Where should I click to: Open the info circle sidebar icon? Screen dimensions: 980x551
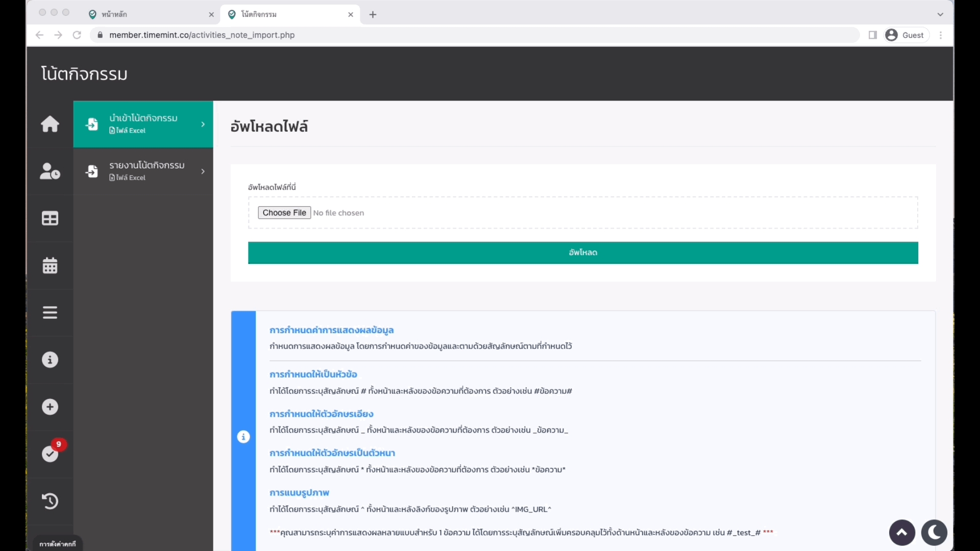coord(50,360)
